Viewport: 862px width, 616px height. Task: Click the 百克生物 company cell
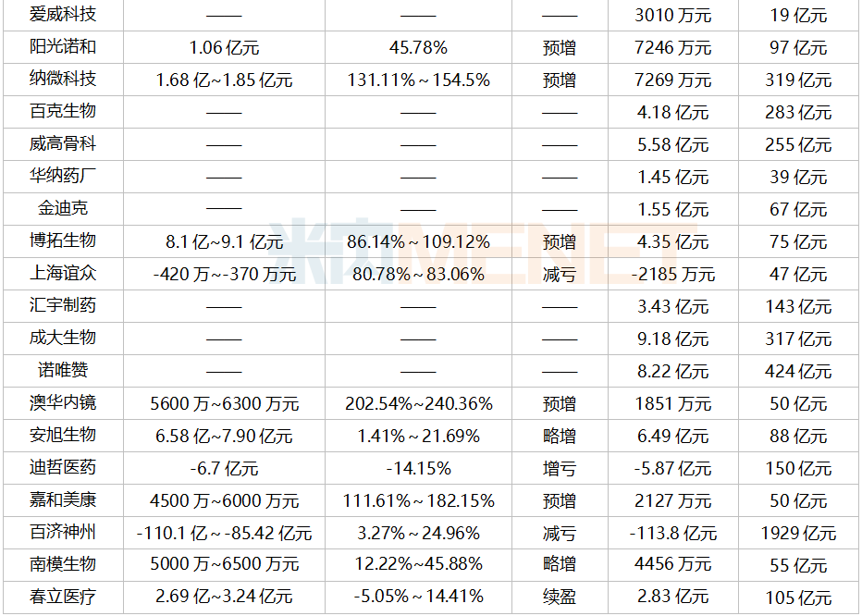coord(63,112)
